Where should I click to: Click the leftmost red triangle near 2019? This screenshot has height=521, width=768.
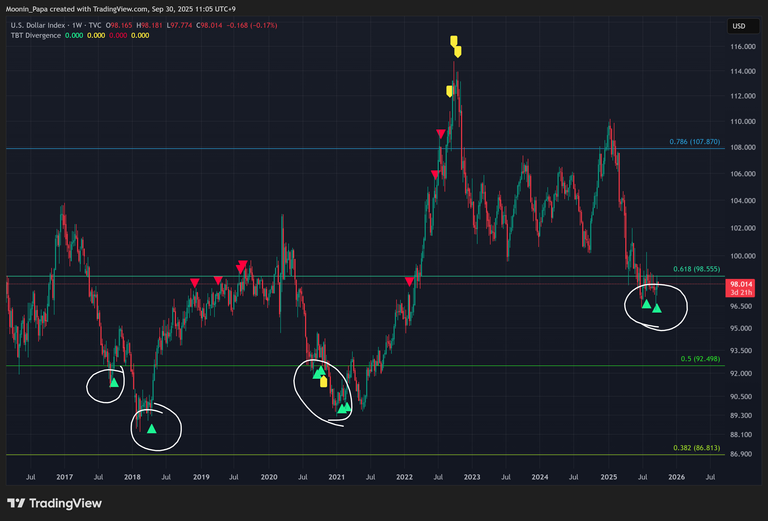(194, 283)
